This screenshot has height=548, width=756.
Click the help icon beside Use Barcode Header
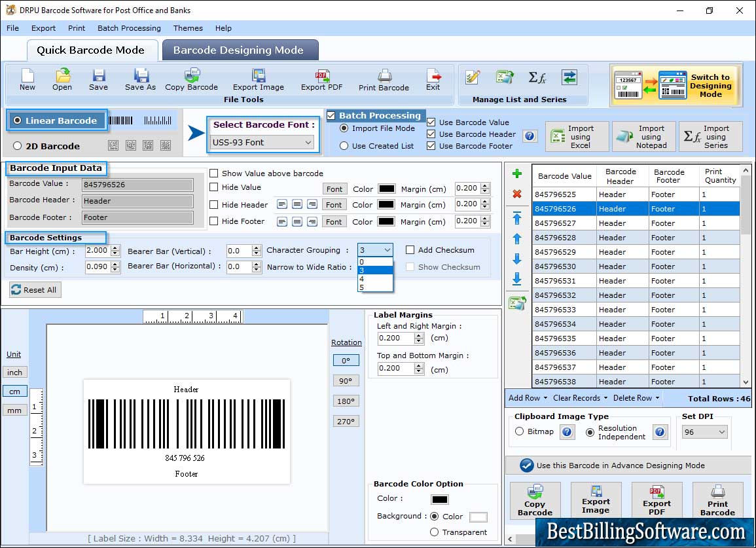tap(530, 136)
